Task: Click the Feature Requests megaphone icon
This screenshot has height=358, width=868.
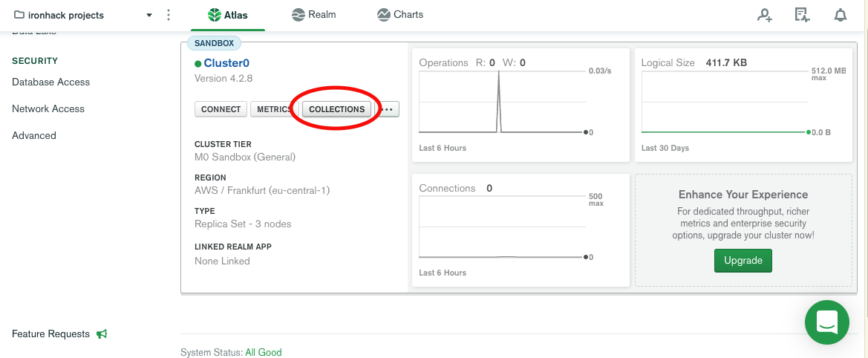Action: 101,334
